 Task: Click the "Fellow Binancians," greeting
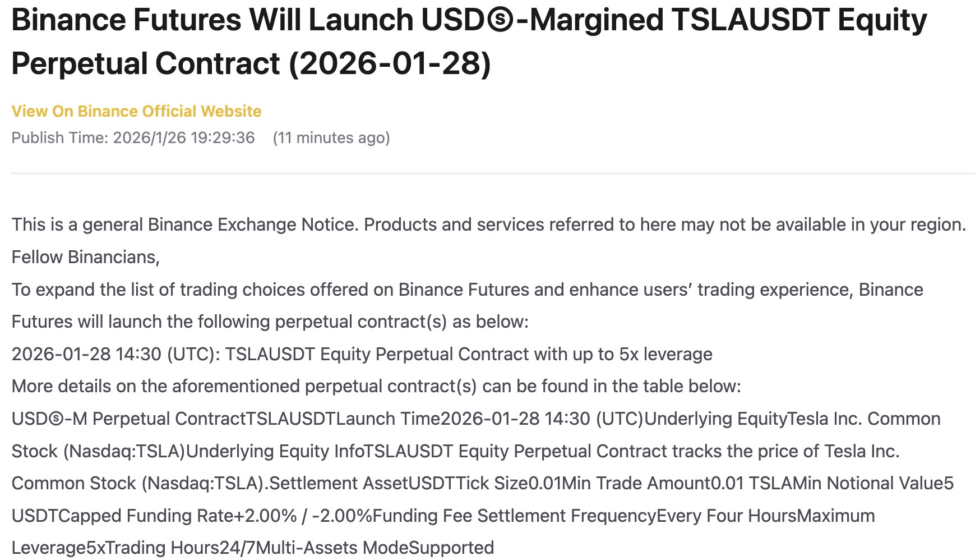pos(85,257)
